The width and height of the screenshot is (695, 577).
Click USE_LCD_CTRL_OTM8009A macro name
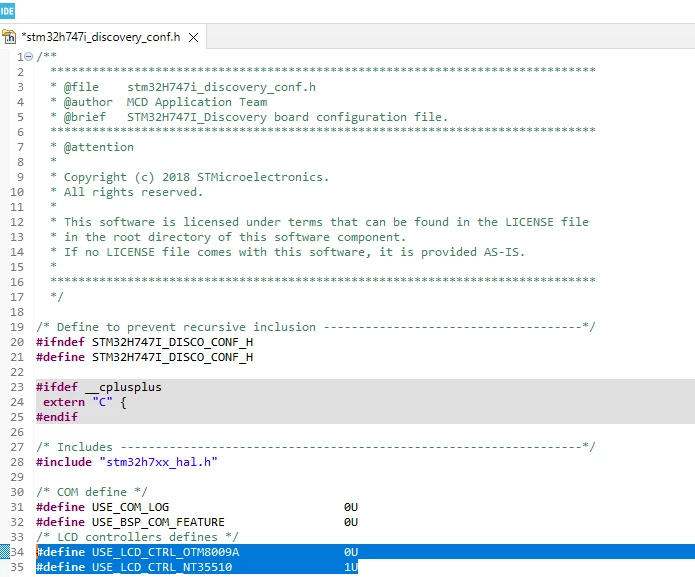click(x=165, y=552)
